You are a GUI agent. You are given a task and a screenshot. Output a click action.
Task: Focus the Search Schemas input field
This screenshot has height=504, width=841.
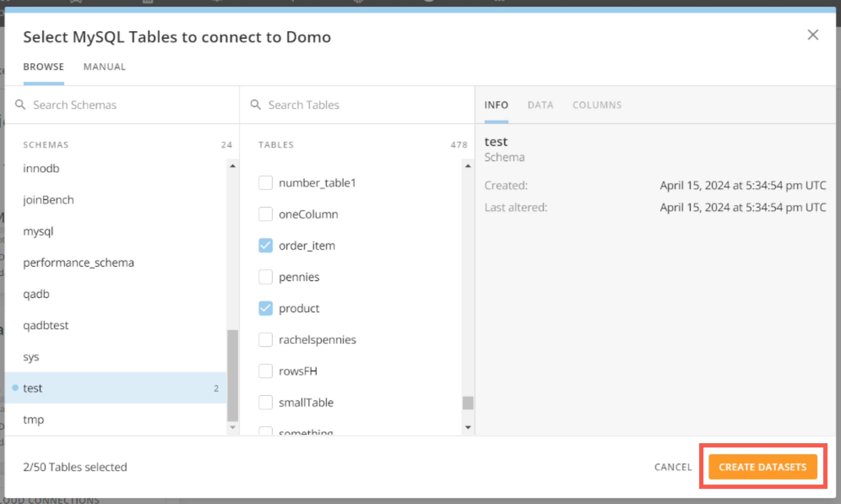[122, 105]
